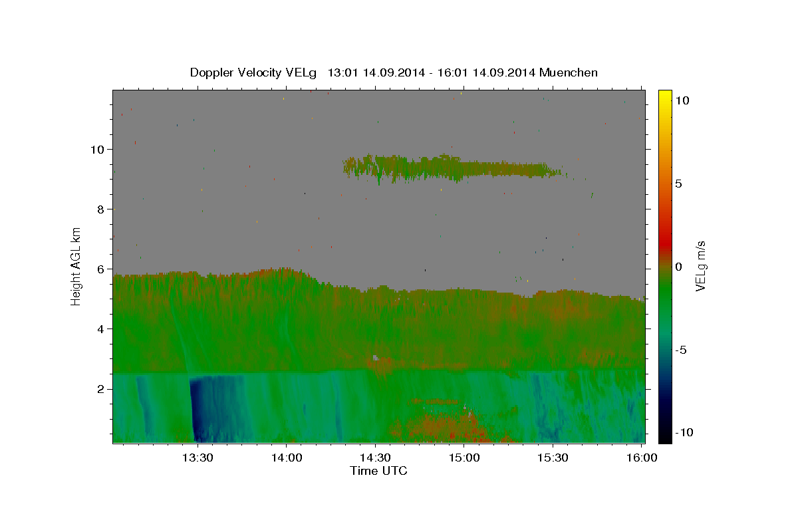This screenshot has height=532, width=798.
Task: Click the high cloud layer near 9 km
Action: 452,168
